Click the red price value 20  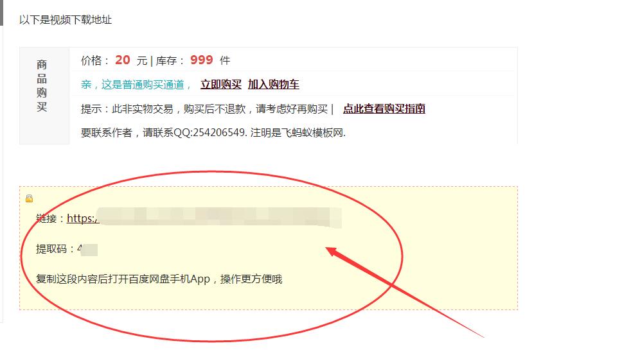123,60
